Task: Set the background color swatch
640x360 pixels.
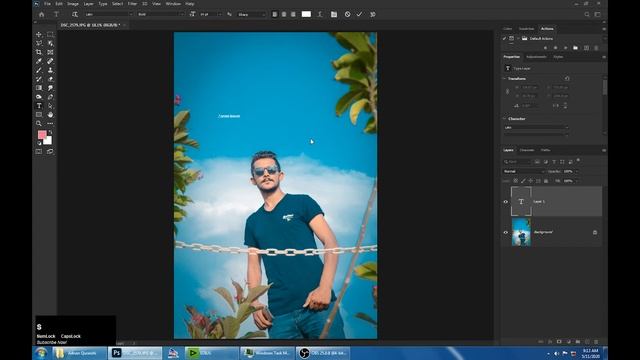Action: click(x=48, y=141)
